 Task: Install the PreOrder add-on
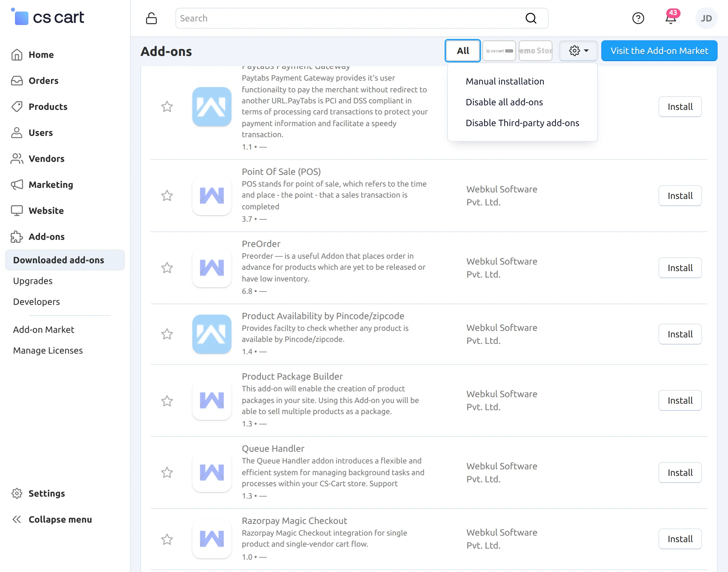tap(680, 268)
